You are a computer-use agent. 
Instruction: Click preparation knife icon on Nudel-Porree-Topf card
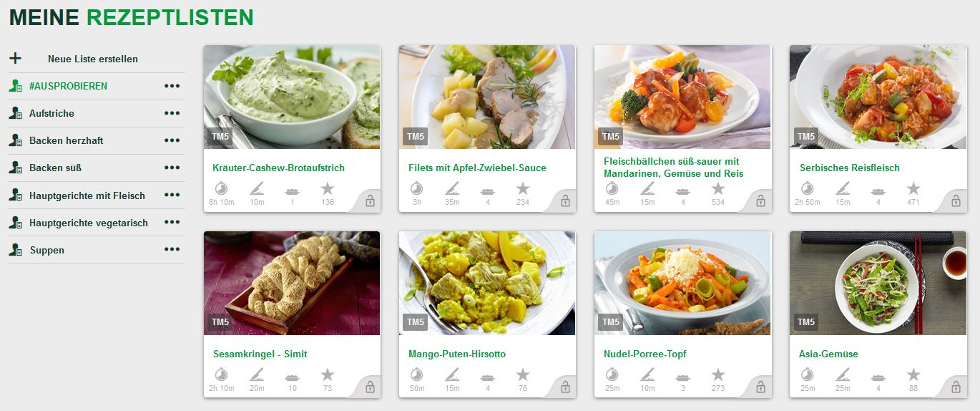point(647,374)
